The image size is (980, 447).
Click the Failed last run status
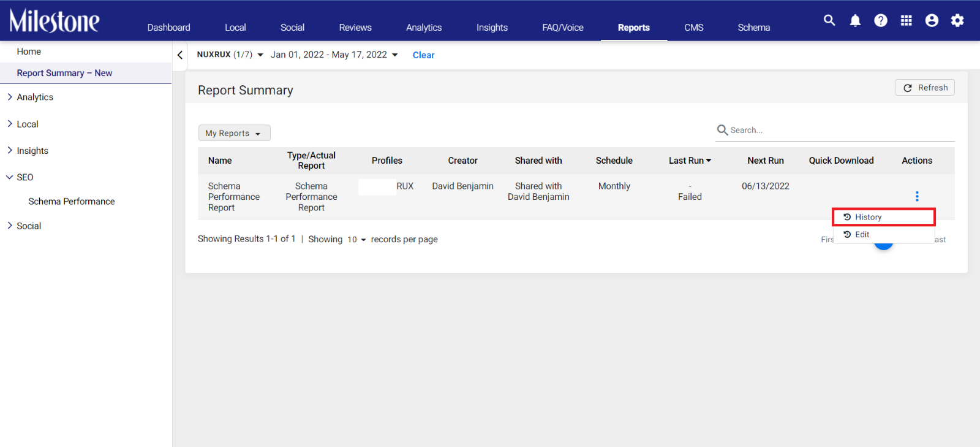690,197
